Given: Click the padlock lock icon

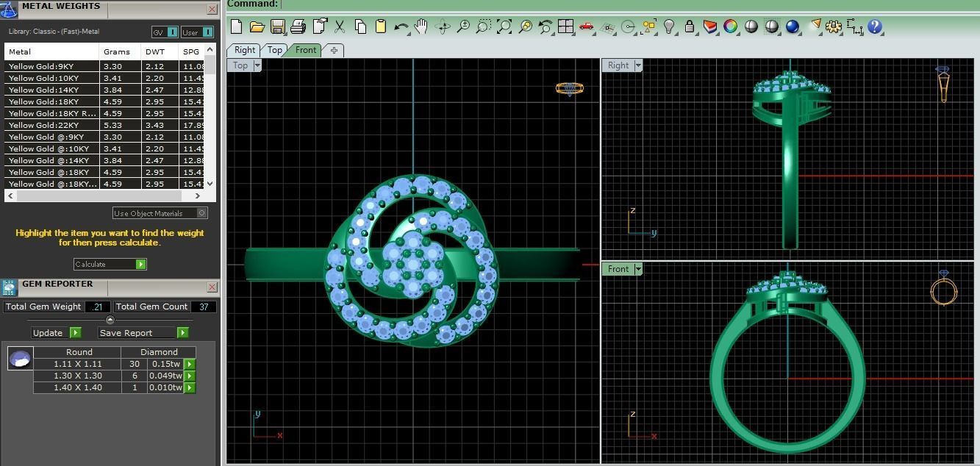Looking at the screenshot, I should click(690, 26).
